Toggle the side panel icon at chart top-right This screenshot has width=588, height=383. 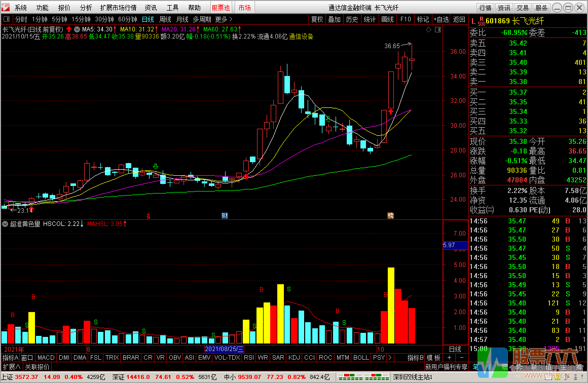click(x=437, y=29)
